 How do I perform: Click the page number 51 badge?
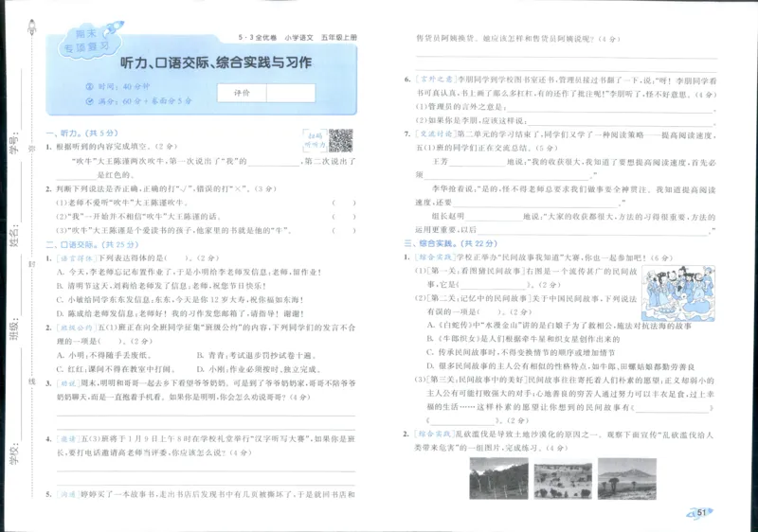pyautogui.click(x=700, y=513)
